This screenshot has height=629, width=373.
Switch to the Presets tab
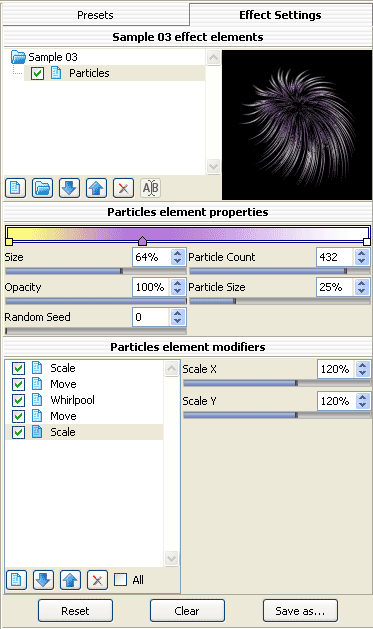point(95,15)
